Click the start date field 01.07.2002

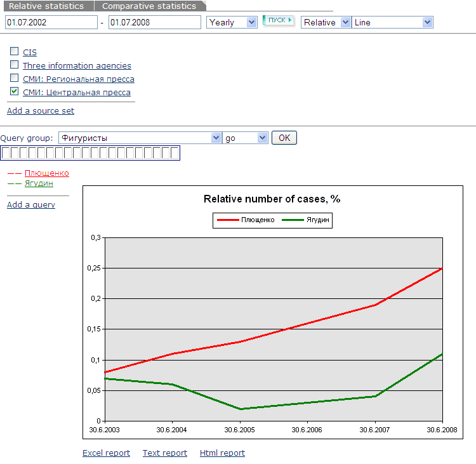pyautogui.click(x=50, y=22)
